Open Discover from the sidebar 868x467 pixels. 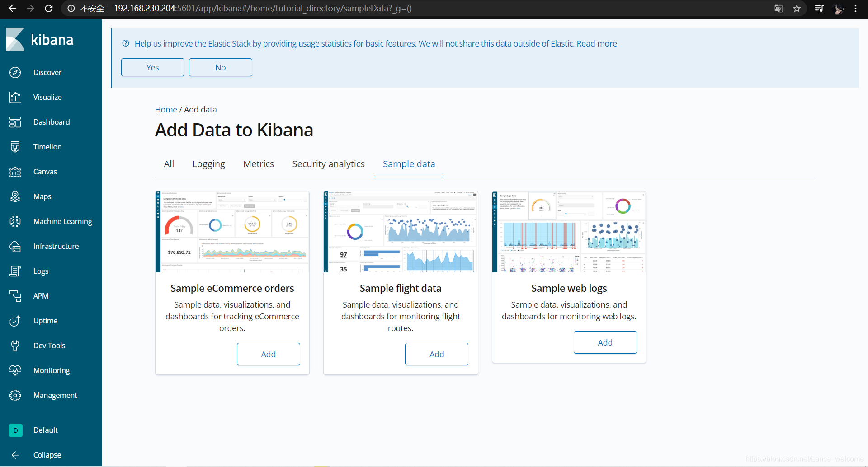[x=47, y=72]
